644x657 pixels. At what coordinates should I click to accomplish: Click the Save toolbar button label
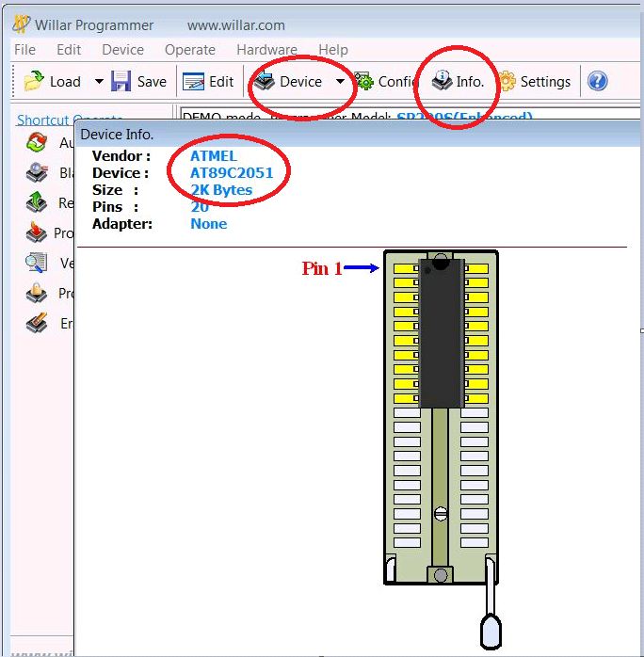[x=152, y=81]
